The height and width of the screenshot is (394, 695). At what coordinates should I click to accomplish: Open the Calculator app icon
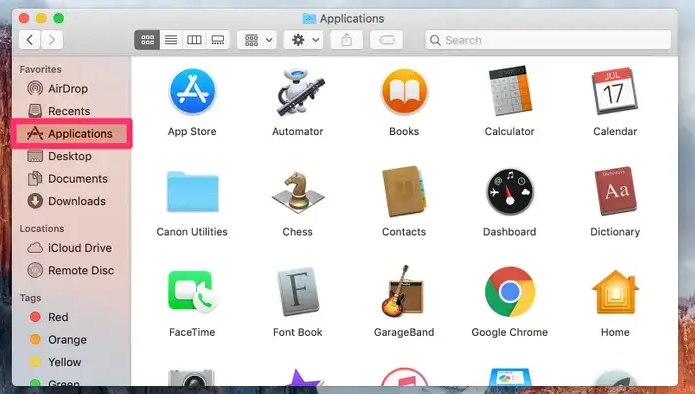pyautogui.click(x=509, y=91)
